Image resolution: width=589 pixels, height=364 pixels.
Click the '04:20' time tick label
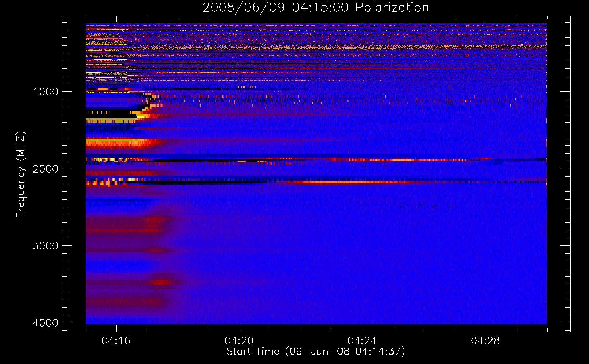pos(239,341)
